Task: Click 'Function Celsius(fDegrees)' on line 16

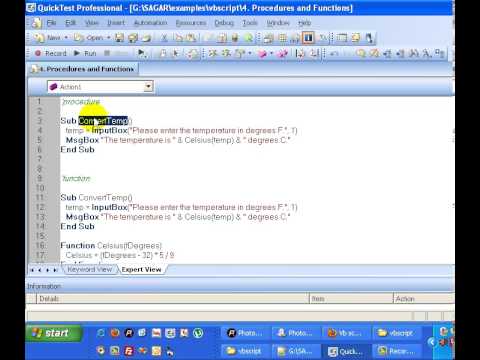Action: coord(111,246)
